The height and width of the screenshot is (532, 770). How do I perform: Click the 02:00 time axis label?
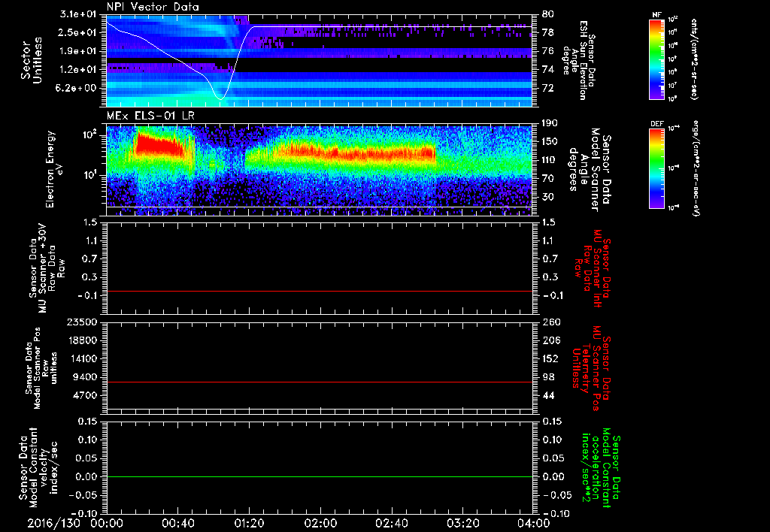coord(320,523)
